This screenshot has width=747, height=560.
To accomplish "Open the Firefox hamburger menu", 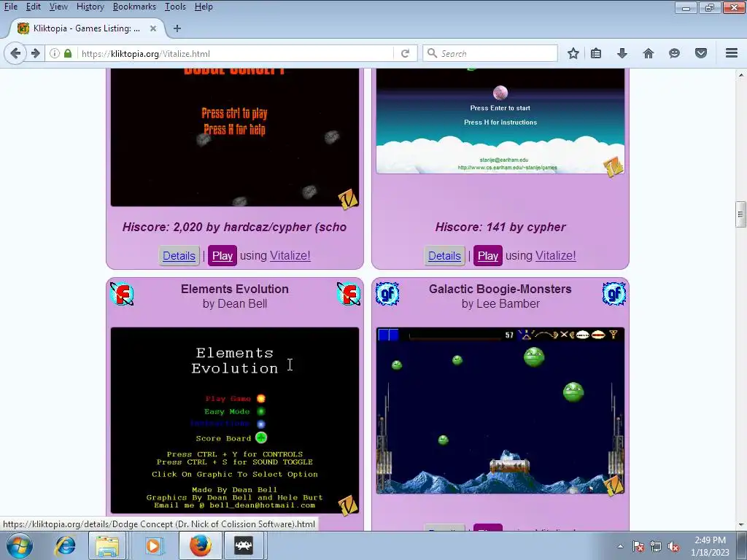I will (x=732, y=53).
